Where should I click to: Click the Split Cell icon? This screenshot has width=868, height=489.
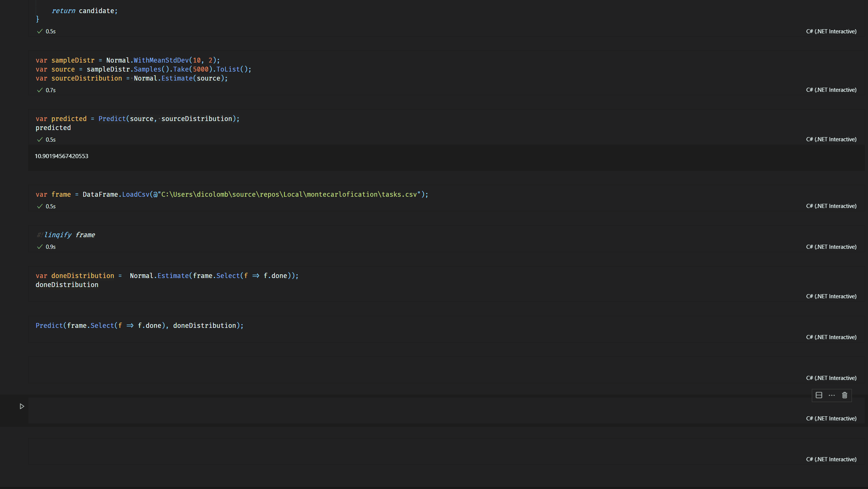point(819,395)
